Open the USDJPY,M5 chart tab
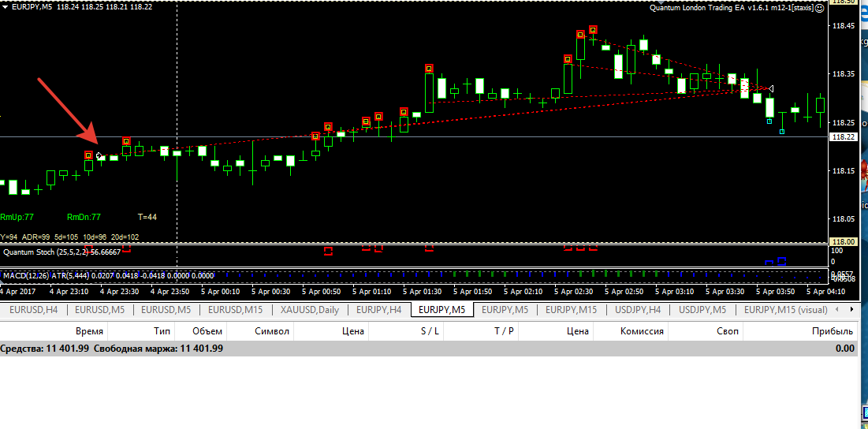The height and width of the screenshot is (429, 868). coord(702,309)
